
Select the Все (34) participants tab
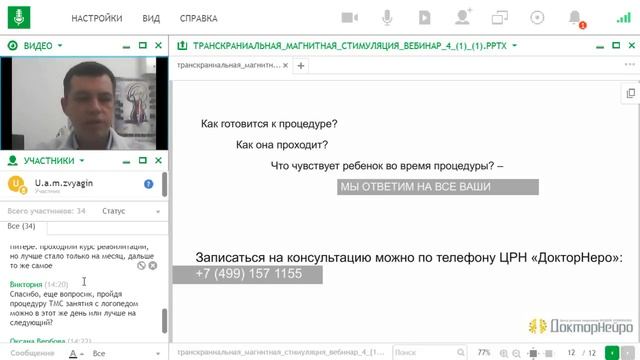(x=22, y=226)
